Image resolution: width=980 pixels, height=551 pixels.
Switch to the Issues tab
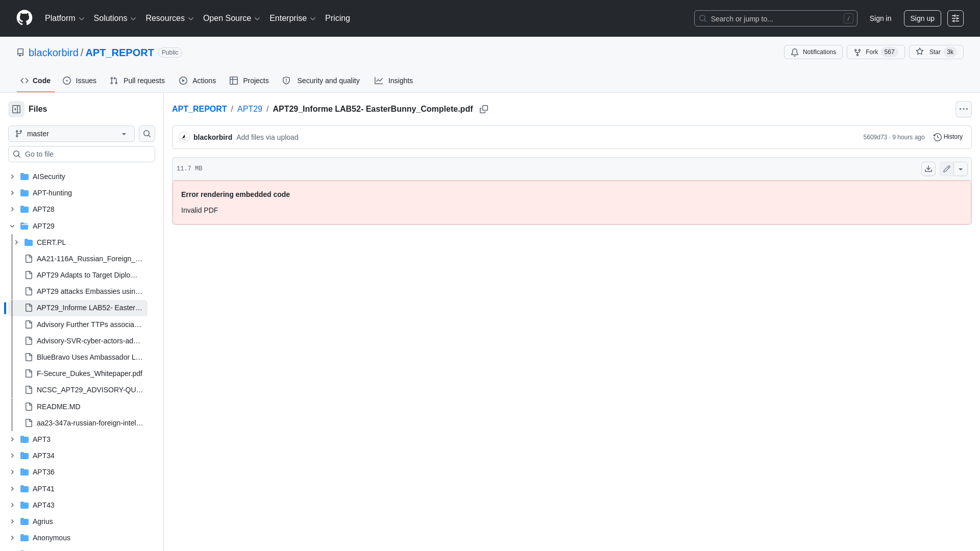tap(80, 81)
